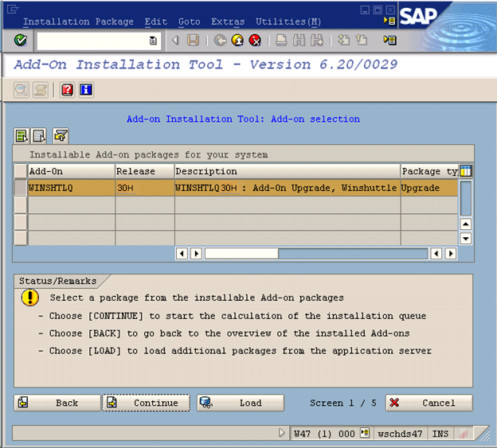Click the Upgrade package type cell

[429, 188]
